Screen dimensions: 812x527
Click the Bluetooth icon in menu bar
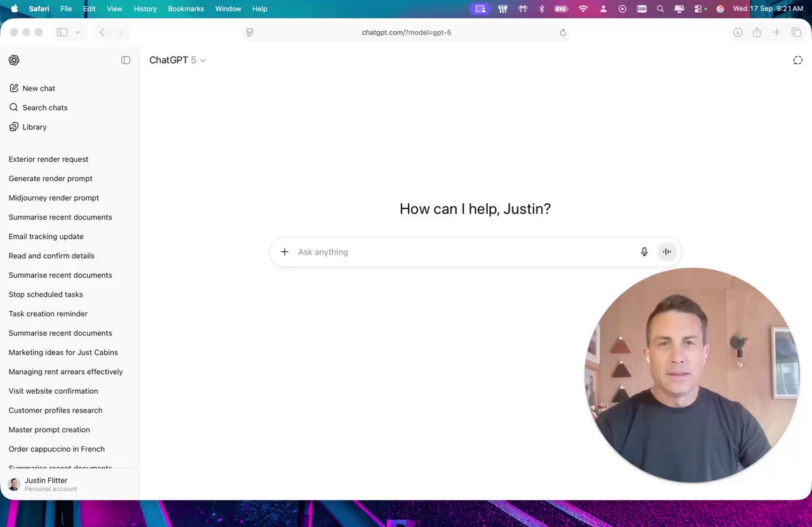[x=542, y=9]
